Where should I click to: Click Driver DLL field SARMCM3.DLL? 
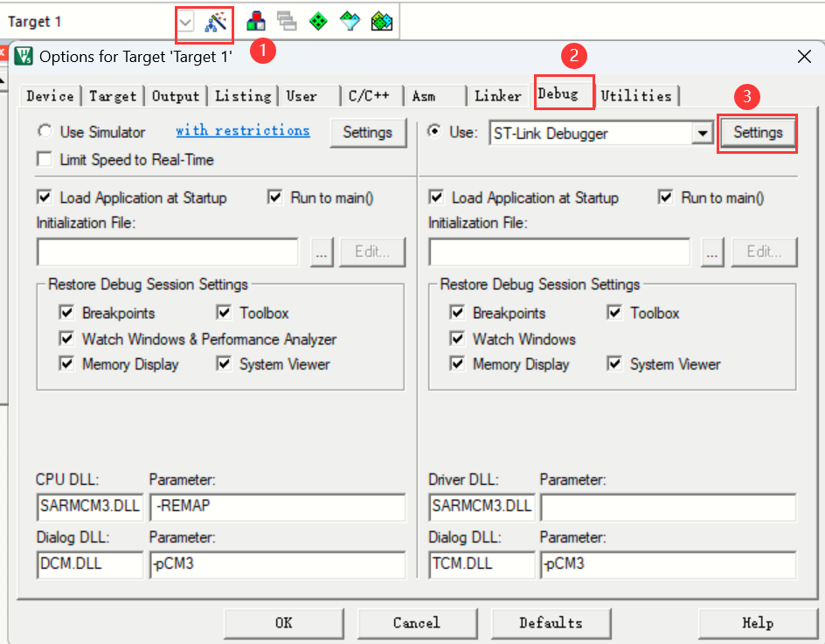click(x=482, y=506)
